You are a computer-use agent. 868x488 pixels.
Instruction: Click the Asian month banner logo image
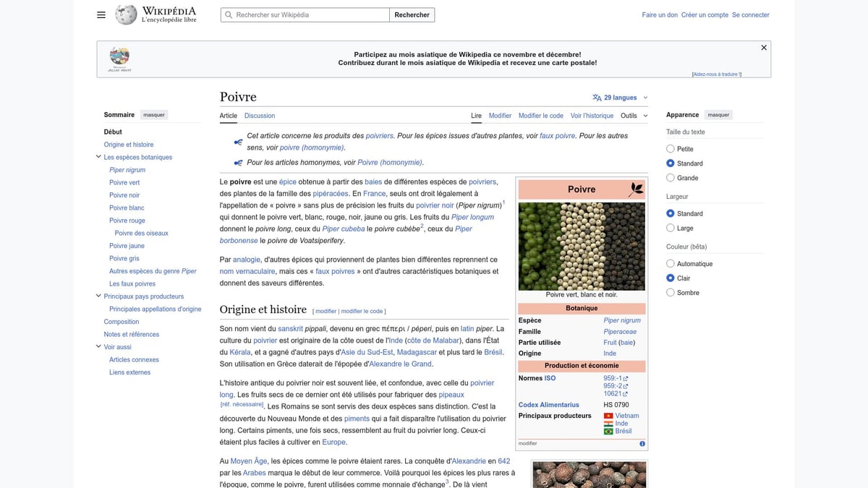pyautogui.click(x=119, y=59)
